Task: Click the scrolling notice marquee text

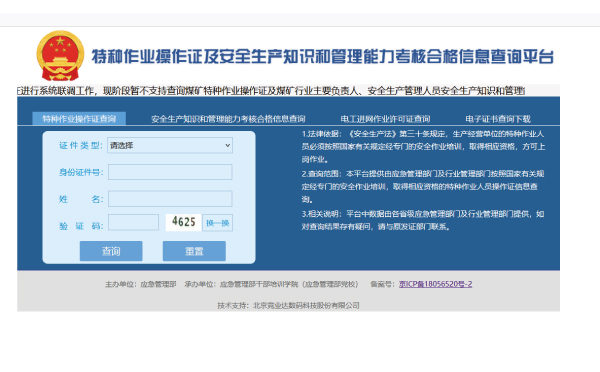Action: point(271,91)
